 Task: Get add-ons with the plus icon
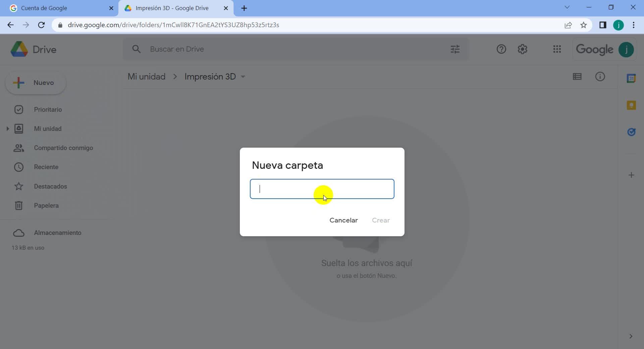coord(631,175)
